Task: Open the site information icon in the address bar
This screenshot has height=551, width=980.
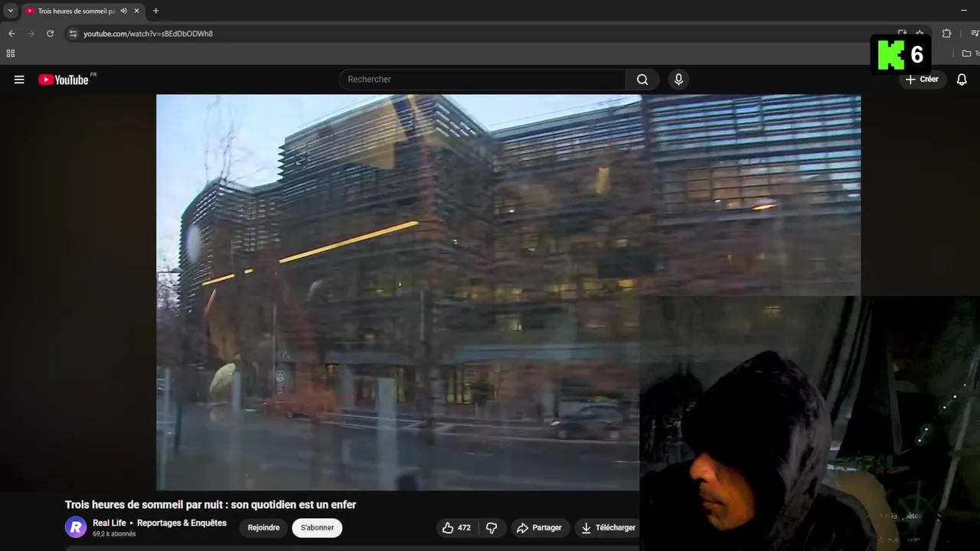Action: click(x=73, y=34)
